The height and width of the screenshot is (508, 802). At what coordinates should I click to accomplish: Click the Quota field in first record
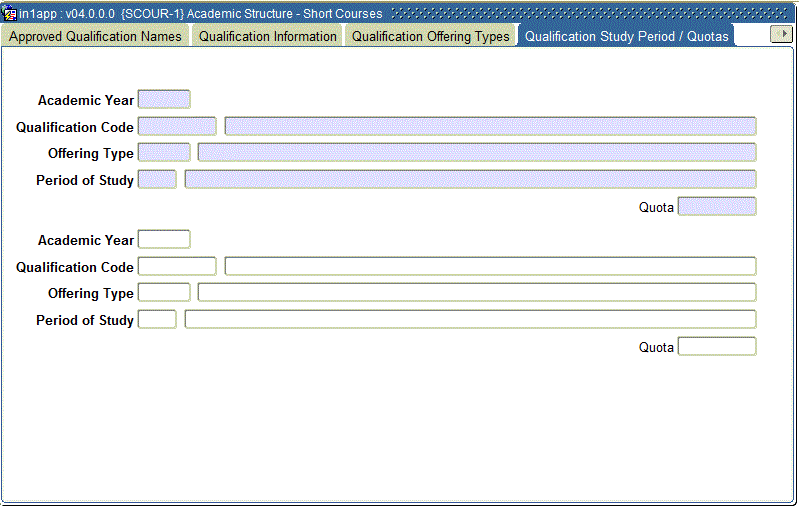[x=717, y=207]
